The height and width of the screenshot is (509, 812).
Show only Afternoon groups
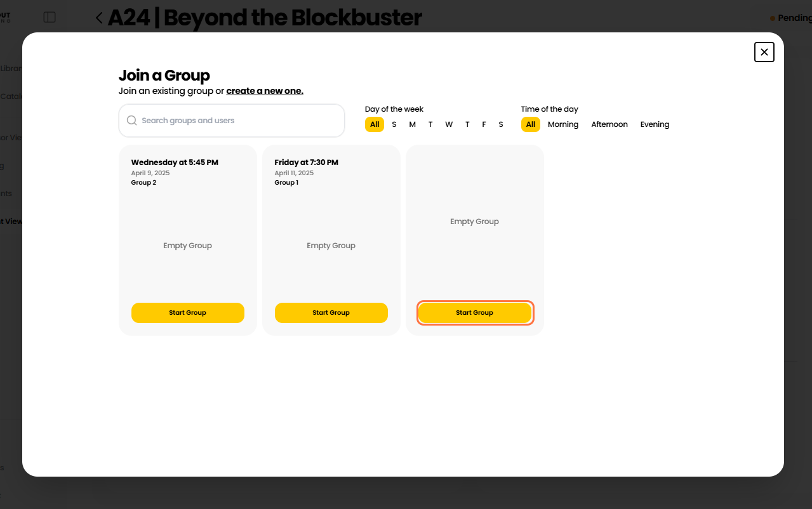[x=609, y=124]
